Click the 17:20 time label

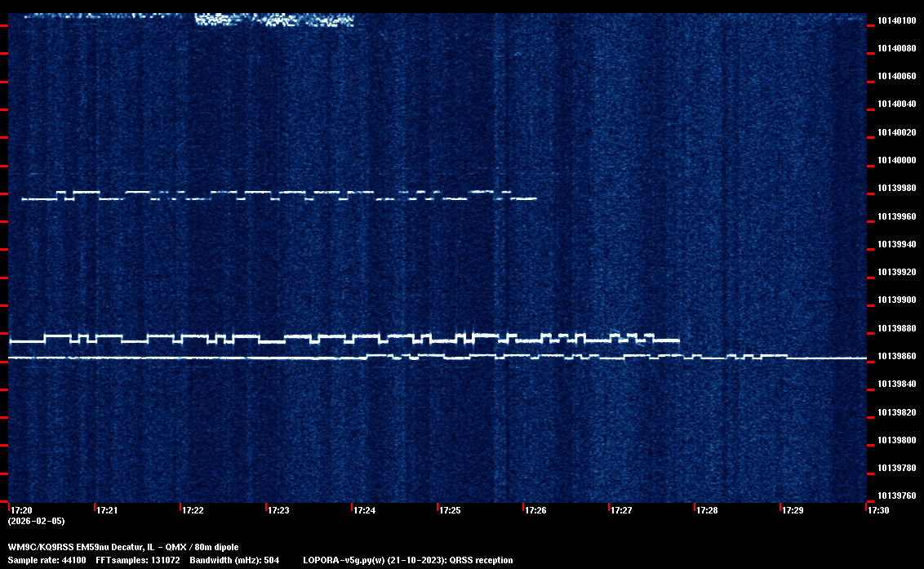pyautogui.click(x=21, y=510)
